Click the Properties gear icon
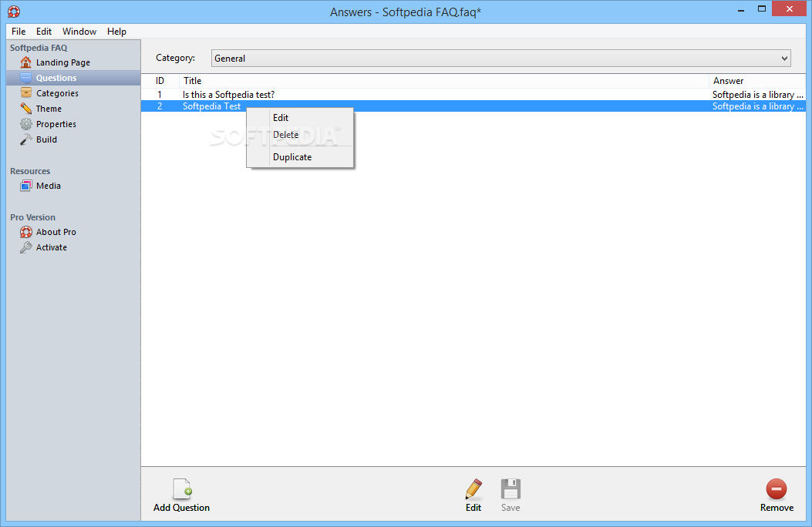Image resolution: width=812 pixels, height=527 pixels. [26, 124]
